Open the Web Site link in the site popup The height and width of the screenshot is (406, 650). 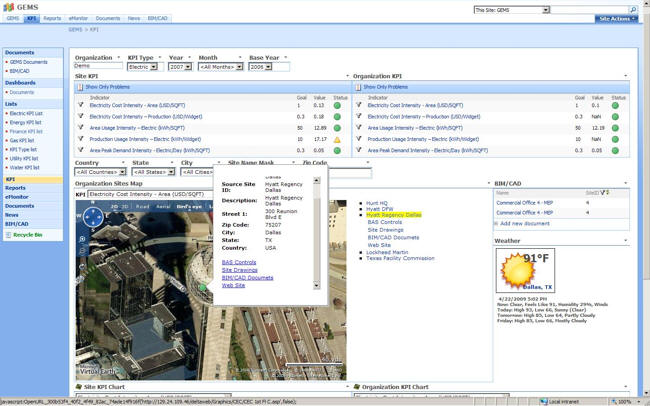pos(233,285)
